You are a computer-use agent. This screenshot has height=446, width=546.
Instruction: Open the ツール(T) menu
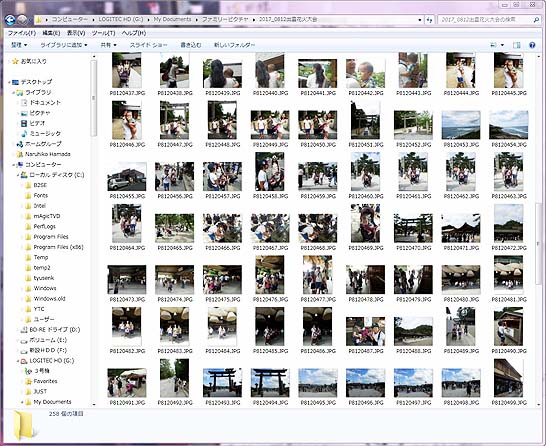[x=103, y=33]
